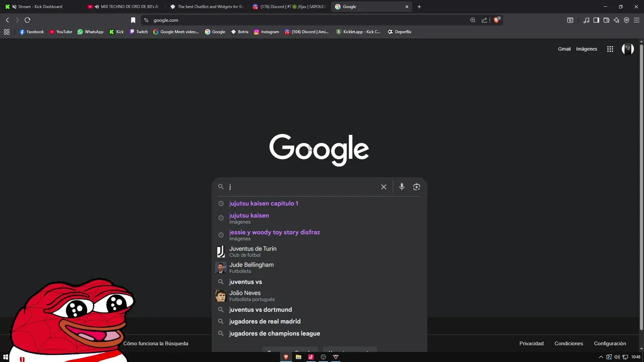Open Twitch bookmark
Viewport: 644px width, 362px height.
click(138, 32)
